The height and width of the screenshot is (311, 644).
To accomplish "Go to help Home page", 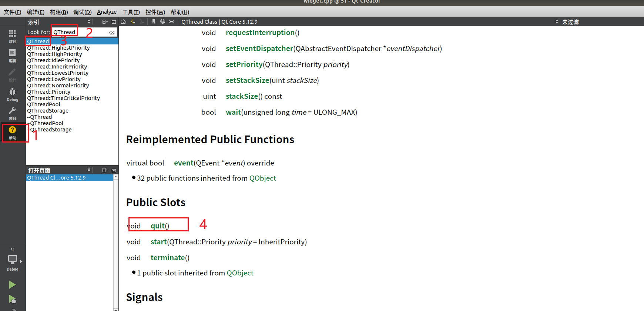I will tap(124, 22).
